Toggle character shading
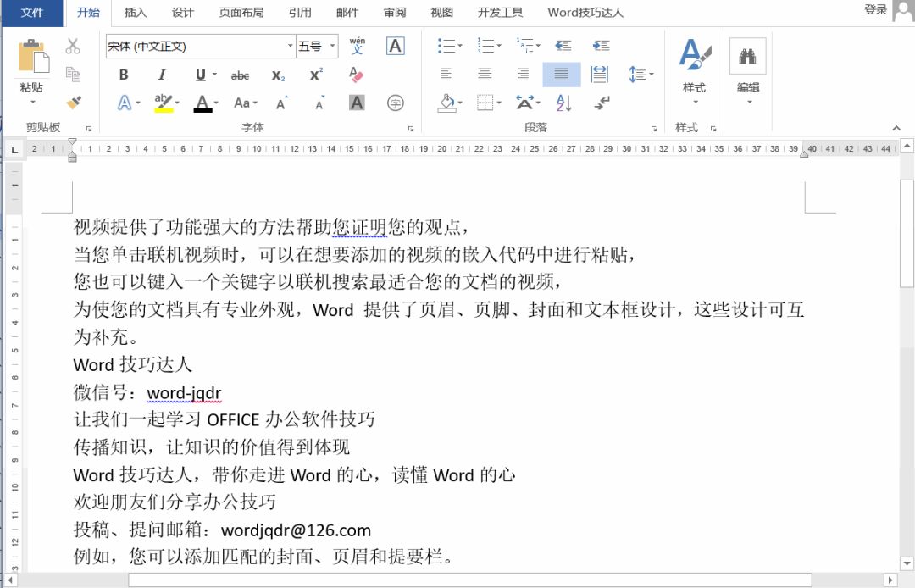This screenshot has height=588, width=915. (357, 103)
